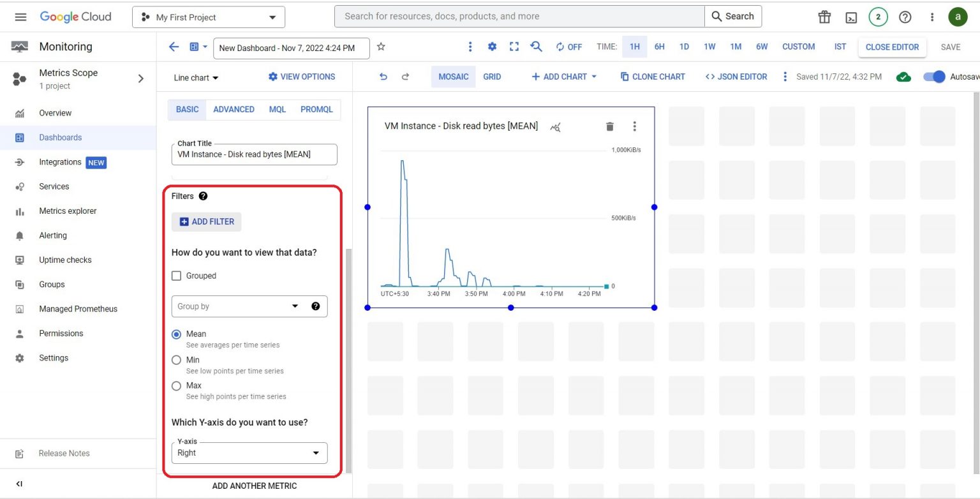Click inside the Chart Title field
980x499 pixels.
(x=254, y=154)
